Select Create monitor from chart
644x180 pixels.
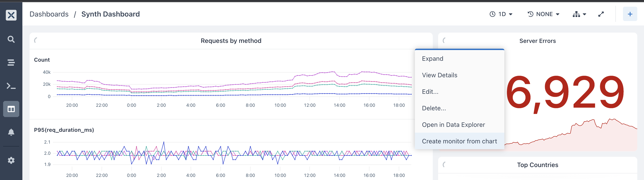459,141
